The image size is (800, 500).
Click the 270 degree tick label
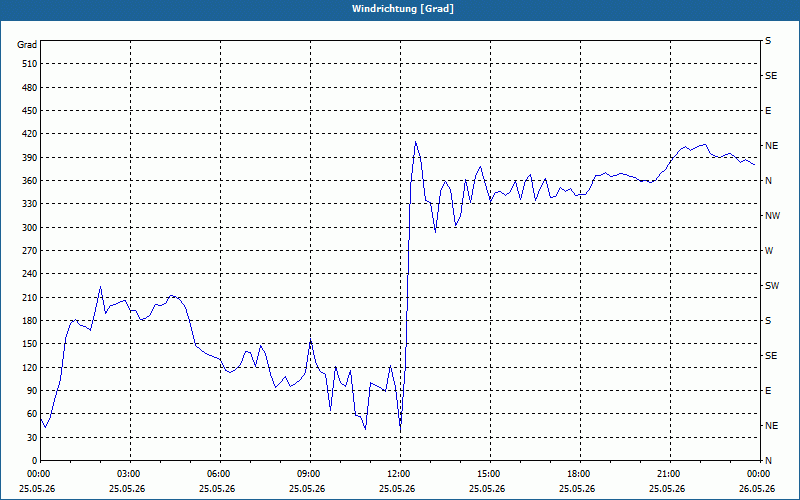(30, 251)
